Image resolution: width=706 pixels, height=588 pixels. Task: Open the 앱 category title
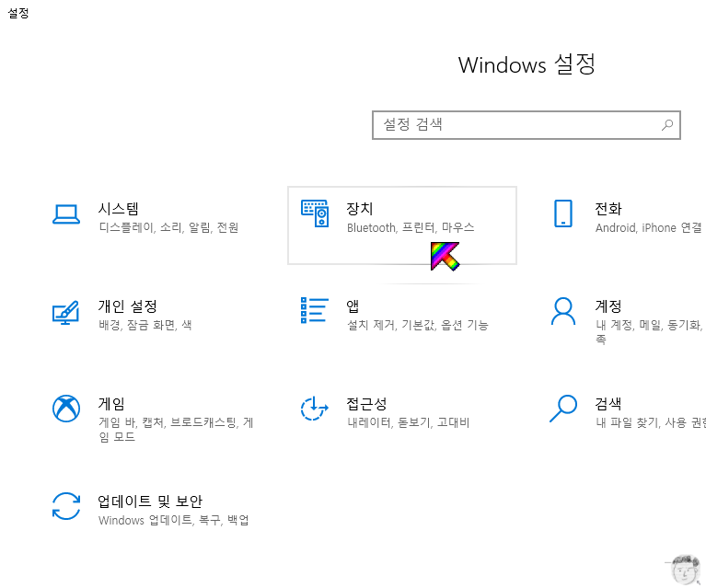pyautogui.click(x=353, y=306)
